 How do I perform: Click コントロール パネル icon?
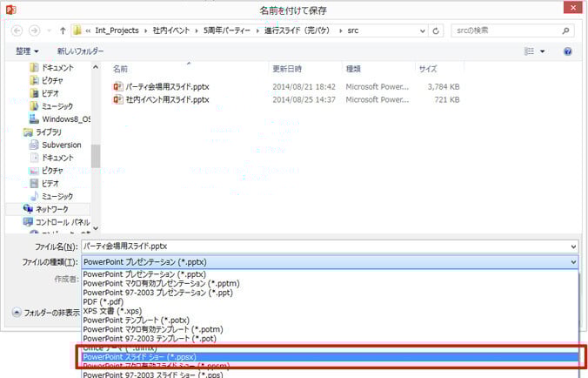pyautogui.click(x=28, y=221)
